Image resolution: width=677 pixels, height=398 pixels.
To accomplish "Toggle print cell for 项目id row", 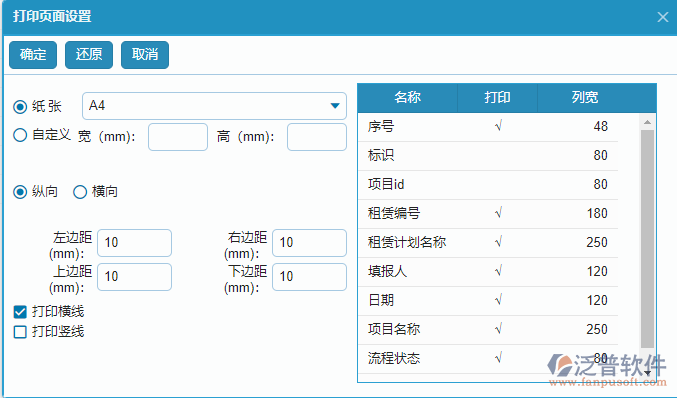I will click(498, 184).
